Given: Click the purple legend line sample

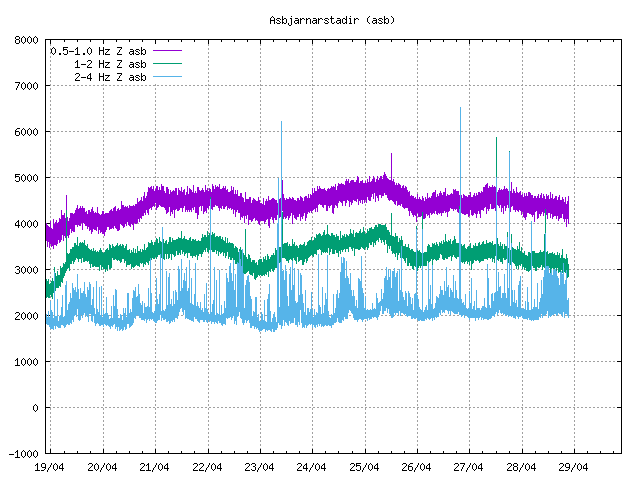Looking at the screenshot, I should 167,51.
